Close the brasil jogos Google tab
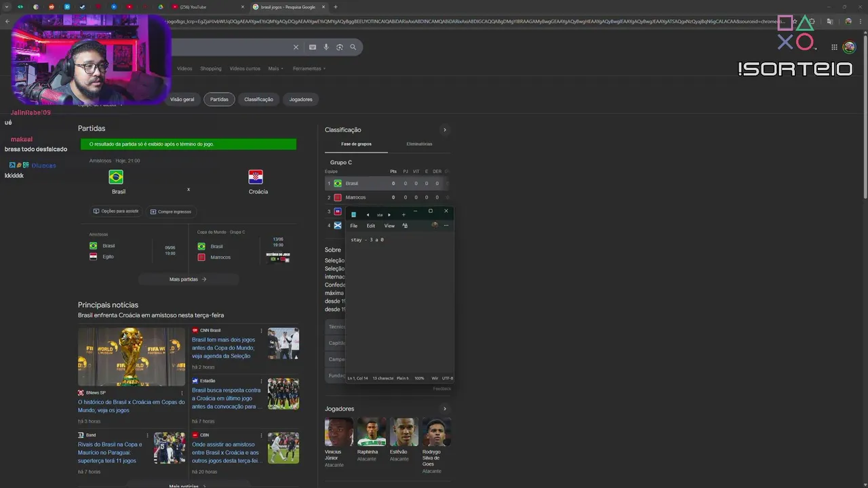868x488 pixels. pos(325,7)
